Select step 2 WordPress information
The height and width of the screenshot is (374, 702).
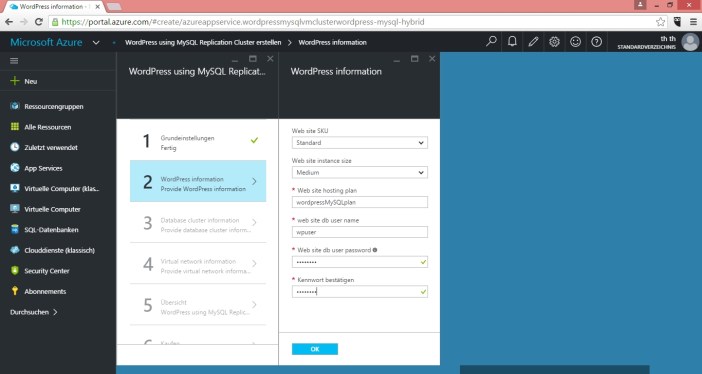[198, 181]
